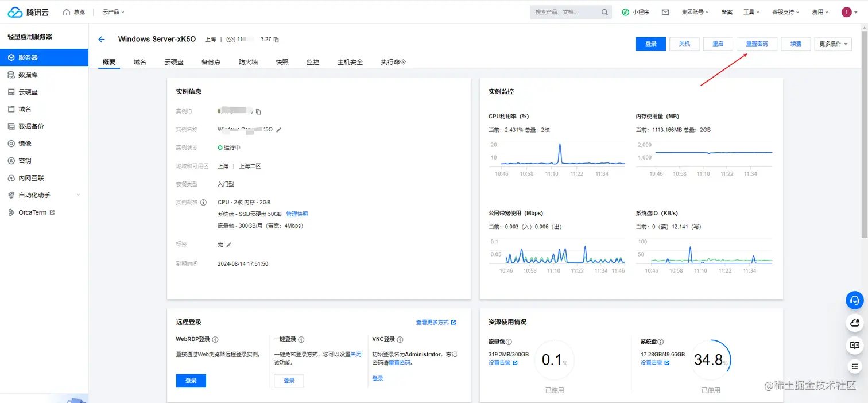Switch to the 监控 tab

pyautogui.click(x=313, y=62)
